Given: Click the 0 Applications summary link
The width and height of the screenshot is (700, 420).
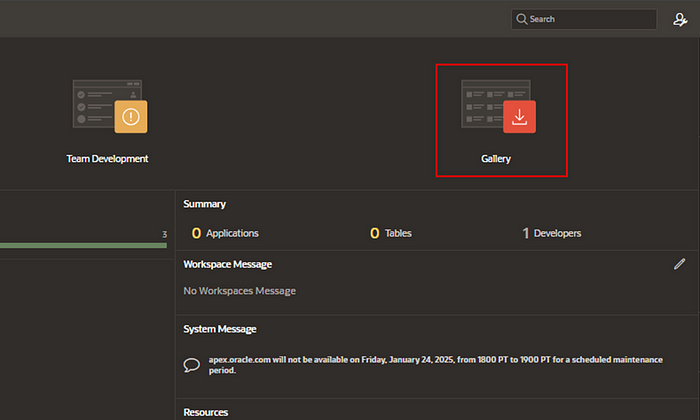Looking at the screenshot, I should point(225,233).
